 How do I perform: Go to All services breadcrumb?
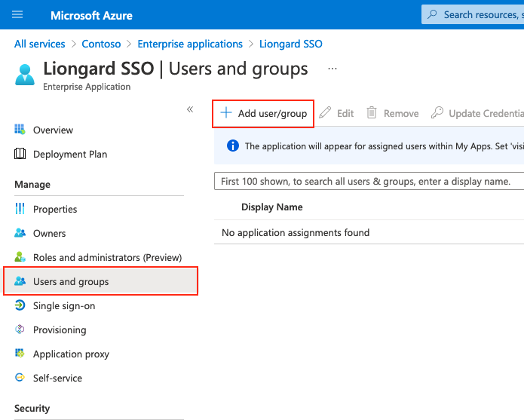(x=39, y=44)
